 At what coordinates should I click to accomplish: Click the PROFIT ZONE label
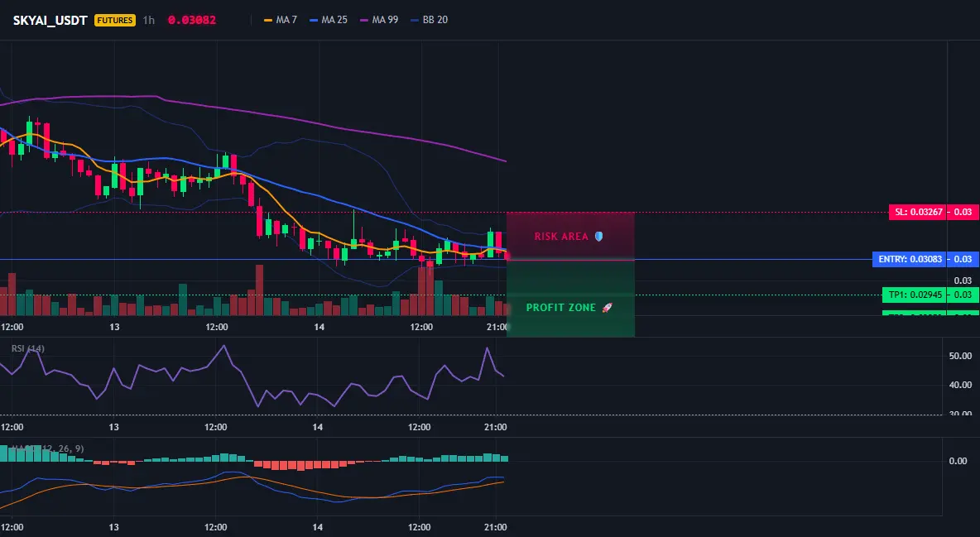pos(561,308)
